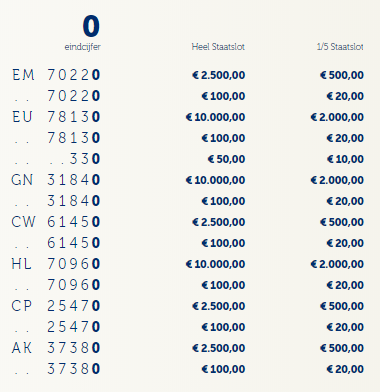Click € 10.000,00 prize for EU 78130
Image resolution: width=380 pixels, height=392 pixels.
point(215,117)
